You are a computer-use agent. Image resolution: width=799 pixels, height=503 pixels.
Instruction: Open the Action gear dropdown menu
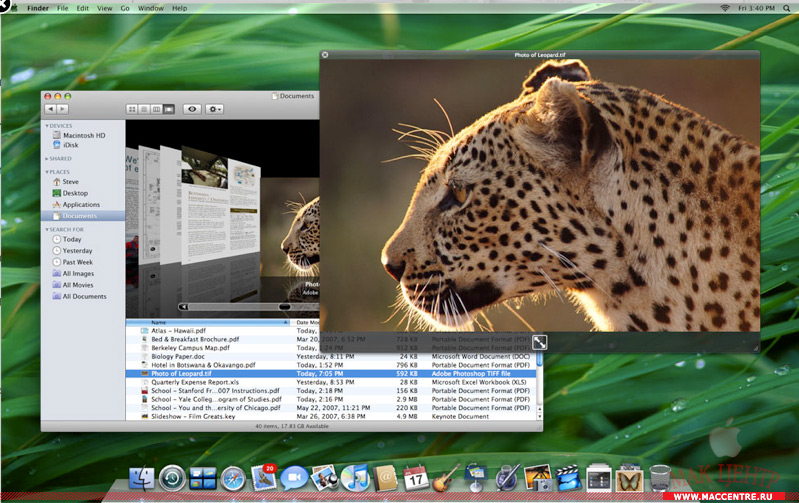click(214, 109)
